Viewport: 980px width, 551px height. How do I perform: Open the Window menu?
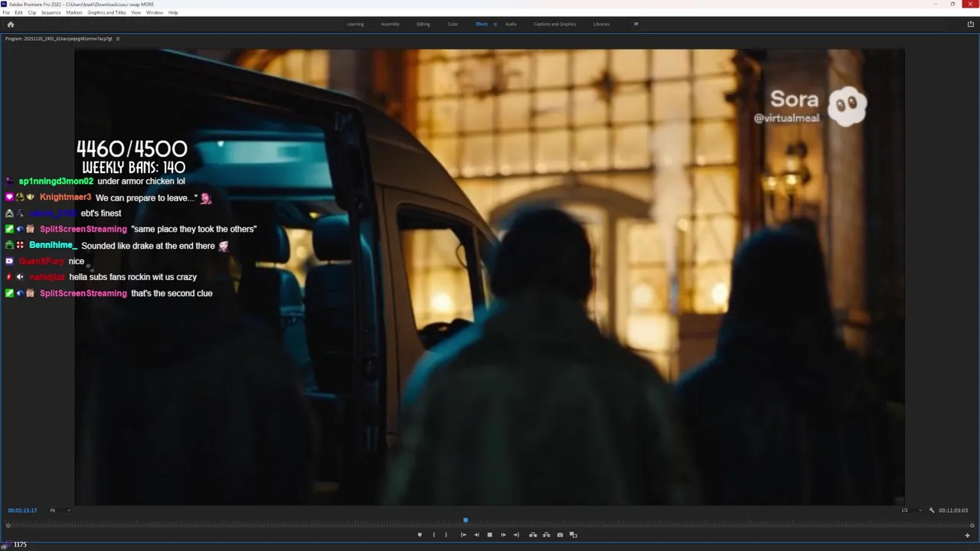155,12
